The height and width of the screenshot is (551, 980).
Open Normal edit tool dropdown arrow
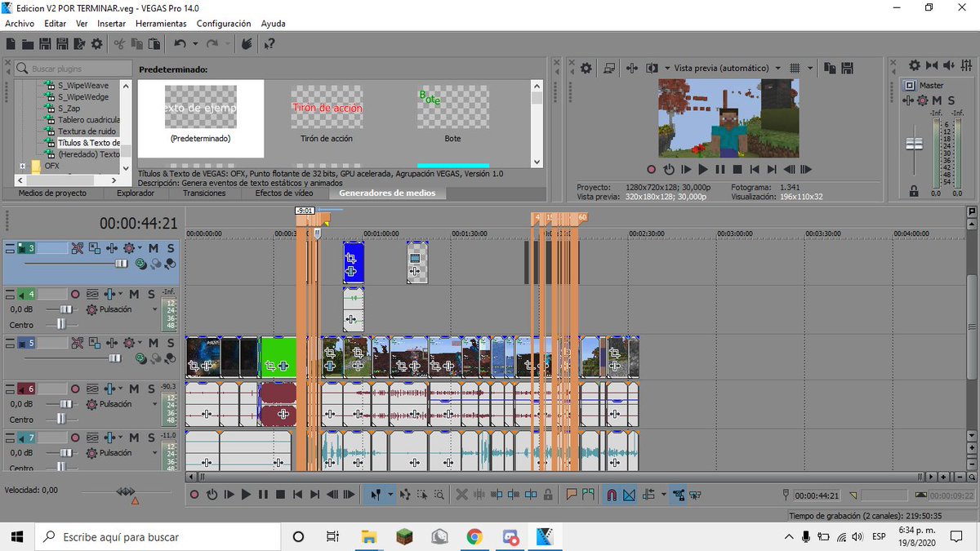coord(390,494)
